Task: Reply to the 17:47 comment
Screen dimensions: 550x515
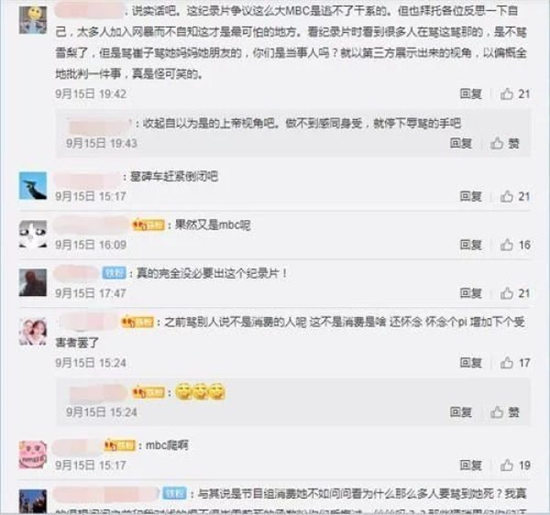Action: [x=471, y=293]
